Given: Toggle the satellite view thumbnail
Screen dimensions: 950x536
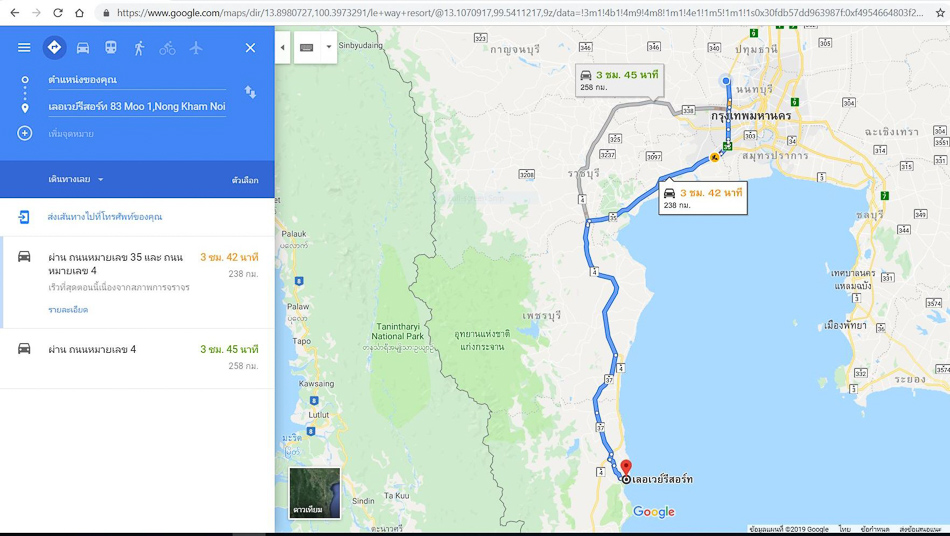Looking at the screenshot, I should pos(314,493).
